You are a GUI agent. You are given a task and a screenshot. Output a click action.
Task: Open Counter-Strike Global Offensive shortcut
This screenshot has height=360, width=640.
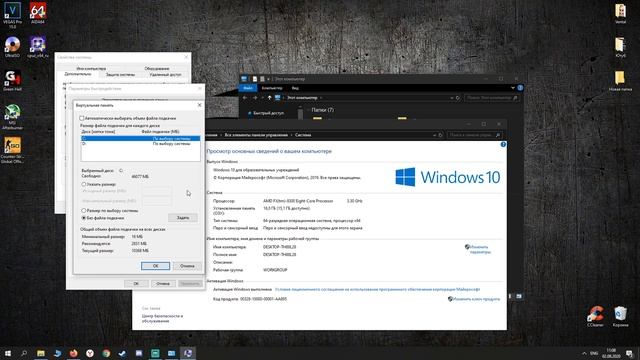(12, 150)
